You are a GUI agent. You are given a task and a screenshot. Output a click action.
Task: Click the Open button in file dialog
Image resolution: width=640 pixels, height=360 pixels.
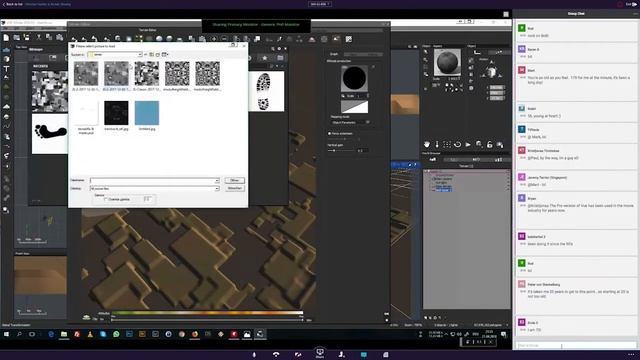coord(234,180)
